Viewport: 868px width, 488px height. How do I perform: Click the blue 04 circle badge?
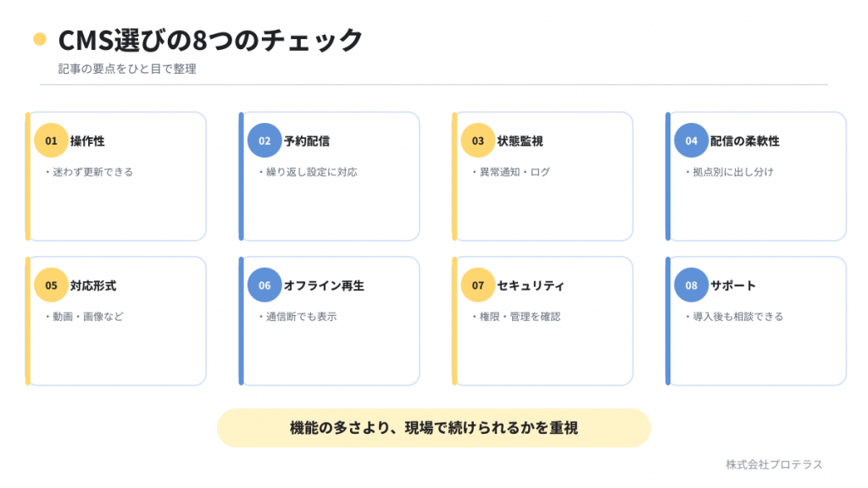692,141
